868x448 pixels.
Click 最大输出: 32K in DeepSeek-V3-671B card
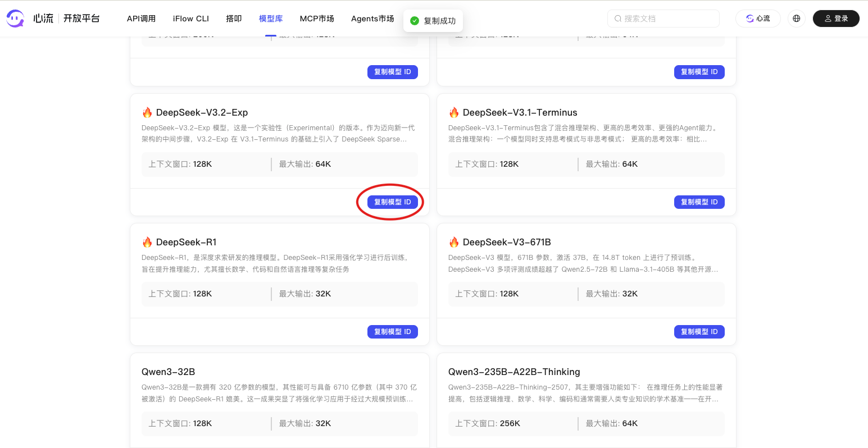tap(612, 294)
